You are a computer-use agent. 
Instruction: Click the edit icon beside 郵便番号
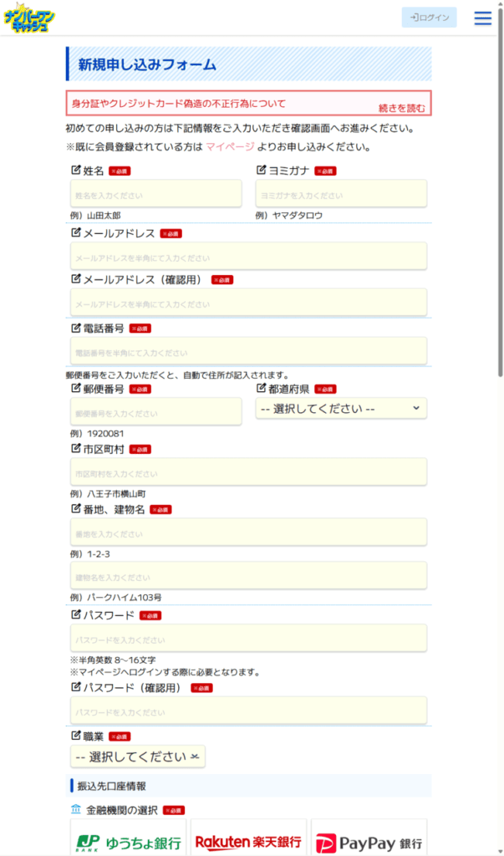(x=76, y=388)
